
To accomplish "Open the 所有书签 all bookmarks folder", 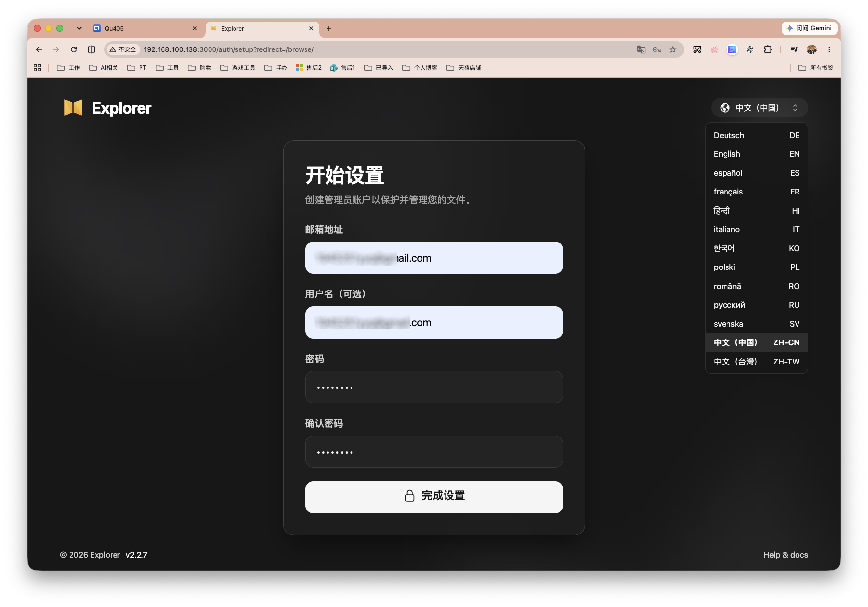I will click(816, 68).
